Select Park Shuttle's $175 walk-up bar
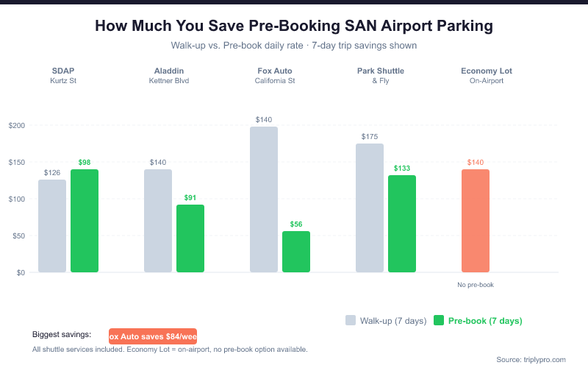588x368 pixels. tap(370, 208)
